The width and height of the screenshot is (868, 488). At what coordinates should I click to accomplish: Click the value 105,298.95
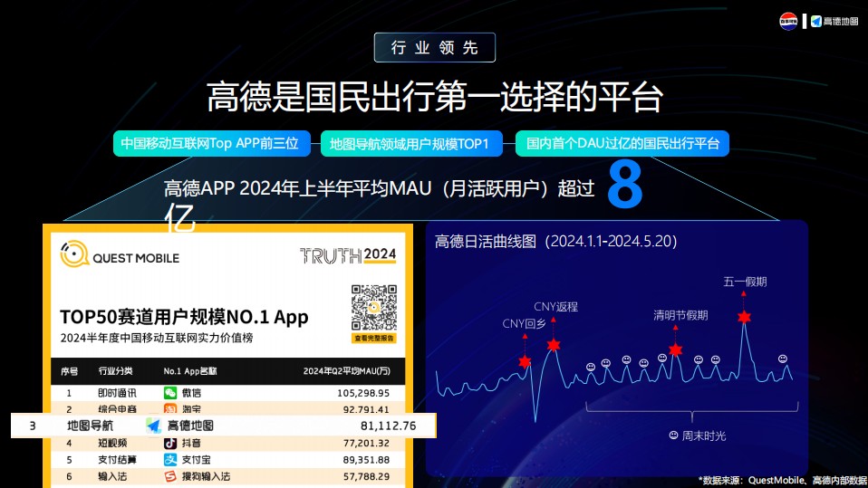tap(363, 393)
